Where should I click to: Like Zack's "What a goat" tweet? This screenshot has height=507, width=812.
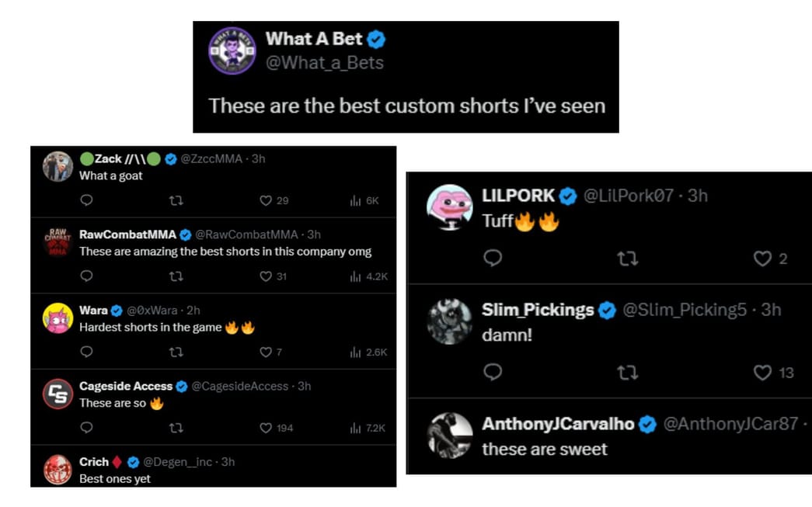[265, 200]
